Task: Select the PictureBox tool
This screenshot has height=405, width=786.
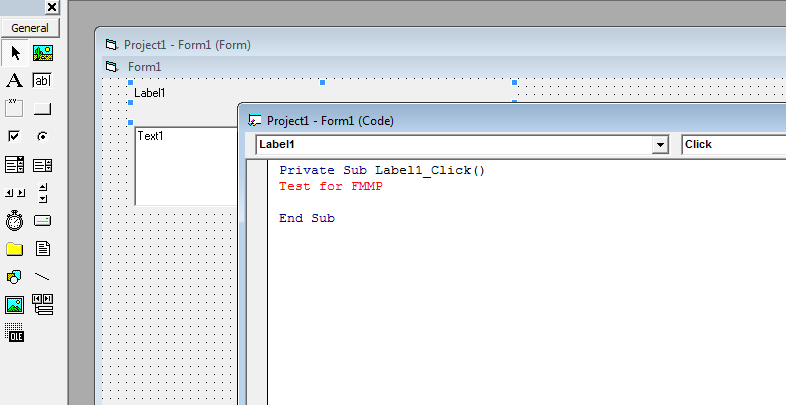Action: (43, 53)
